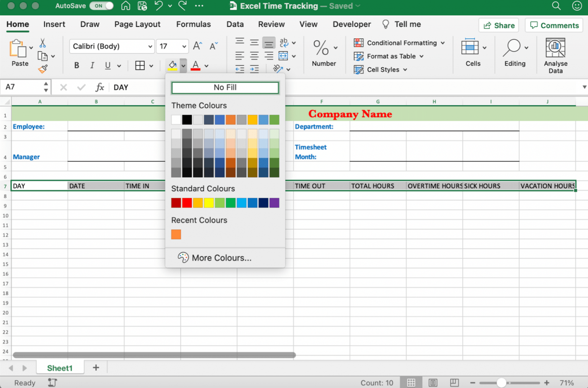Open the font colour dropdown arrow

pyautogui.click(x=206, y=65)
